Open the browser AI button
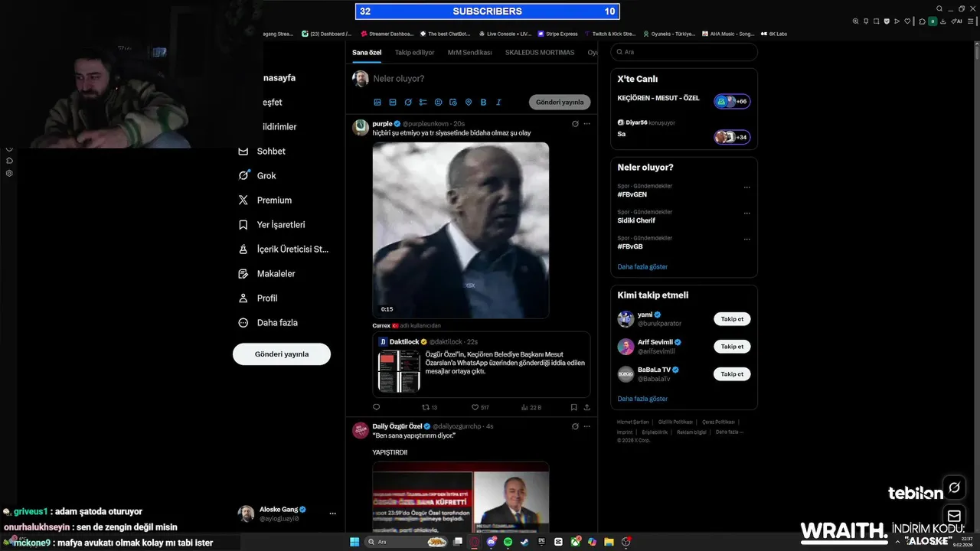The image size is (980, 551). tap(957, 21)
